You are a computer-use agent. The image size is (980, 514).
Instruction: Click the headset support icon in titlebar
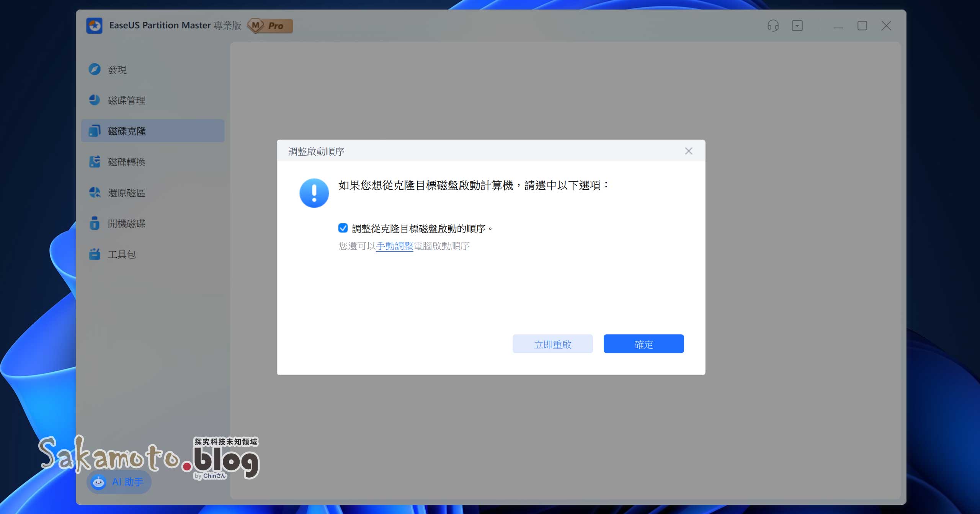click(773, 26)
